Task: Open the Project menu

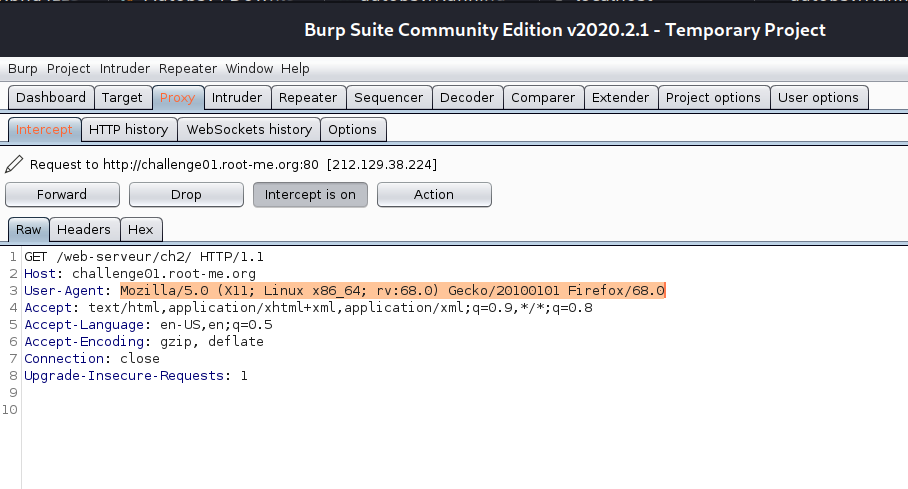Action: point(69,69)
